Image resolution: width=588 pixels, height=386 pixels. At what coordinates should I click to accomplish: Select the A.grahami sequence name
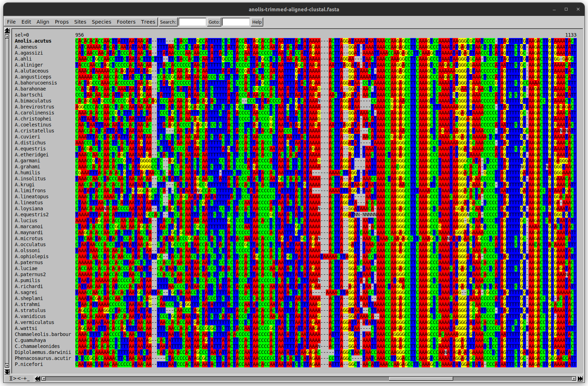point(27,167)
